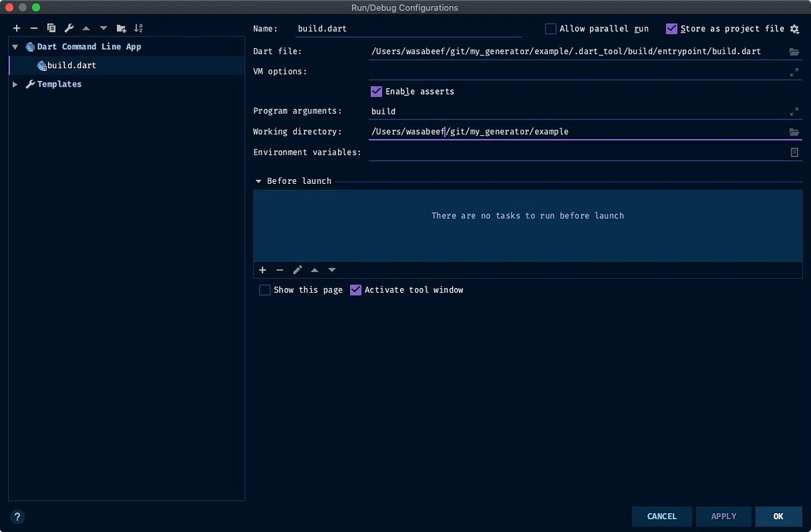Click the macOS green zoom window button

(x=36, y=7)
